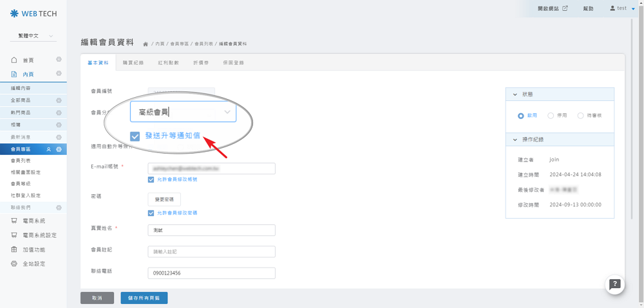
Task: Click the person icon in 會員專區 row
Action: [x=49, y=149]
